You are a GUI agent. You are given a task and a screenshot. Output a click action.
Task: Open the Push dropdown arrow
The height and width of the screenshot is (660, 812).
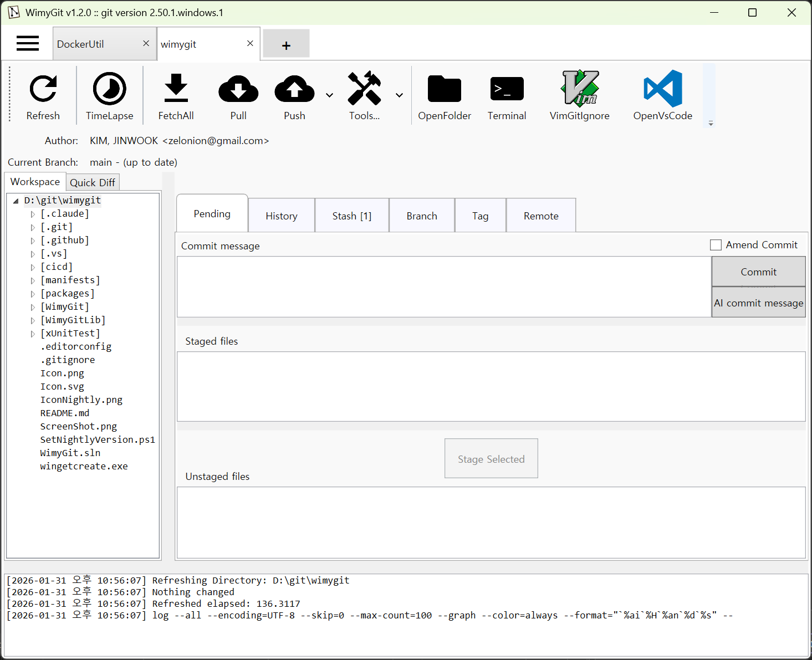[329, 95]
